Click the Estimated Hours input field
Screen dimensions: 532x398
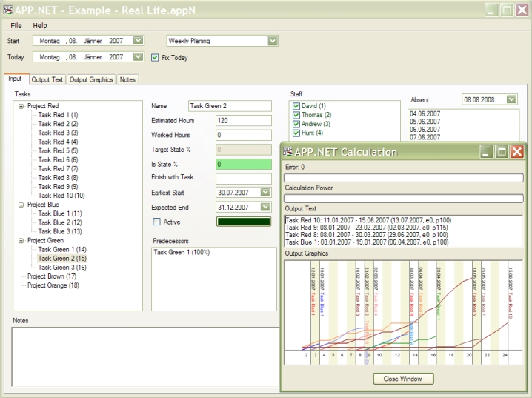244,120
